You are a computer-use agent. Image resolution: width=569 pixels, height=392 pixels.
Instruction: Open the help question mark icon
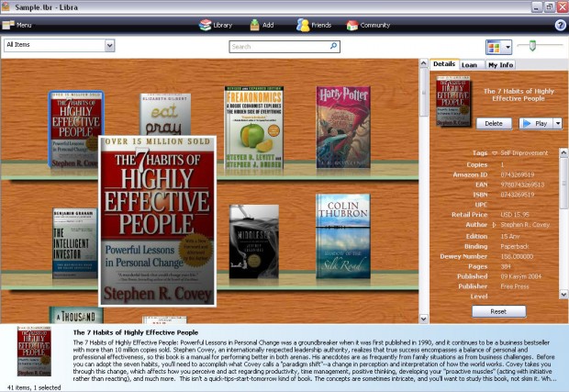click(561, 25)
